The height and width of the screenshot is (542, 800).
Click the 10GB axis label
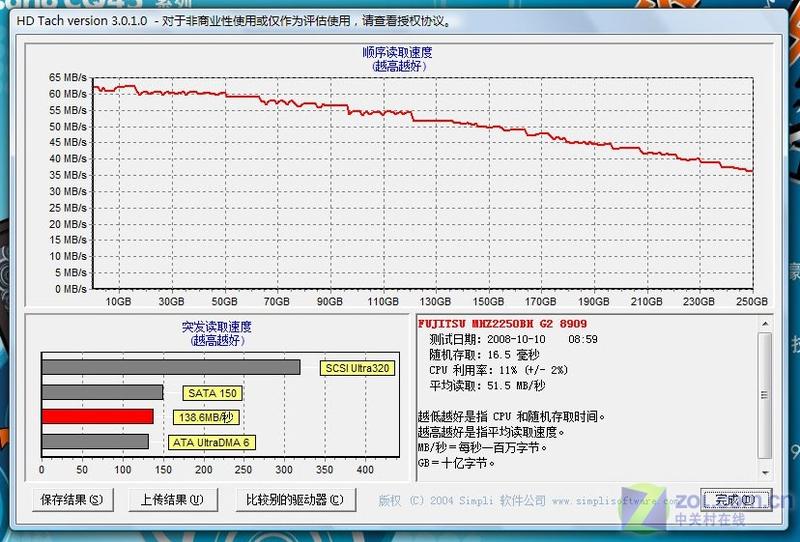tap(118, 302)
